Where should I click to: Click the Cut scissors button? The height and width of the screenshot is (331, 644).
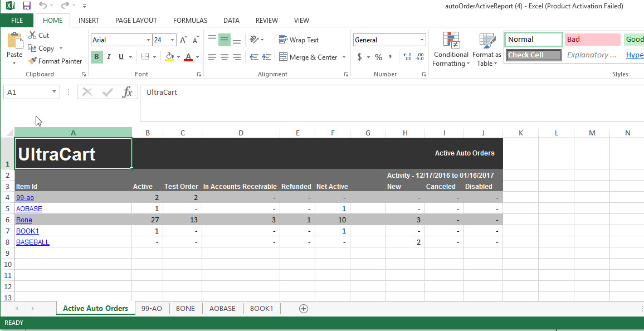[38, 35]
